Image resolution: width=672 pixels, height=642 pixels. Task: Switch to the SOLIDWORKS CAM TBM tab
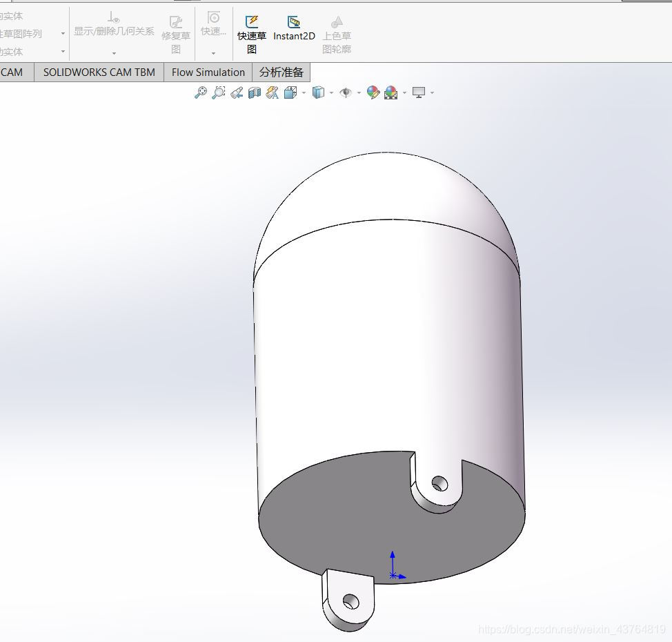[99, 72]
